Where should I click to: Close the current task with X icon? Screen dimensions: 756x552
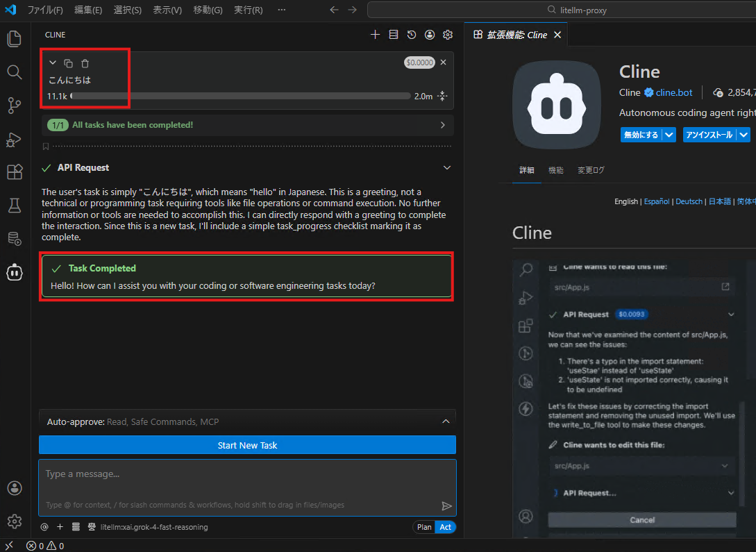[x=443, y=62]
